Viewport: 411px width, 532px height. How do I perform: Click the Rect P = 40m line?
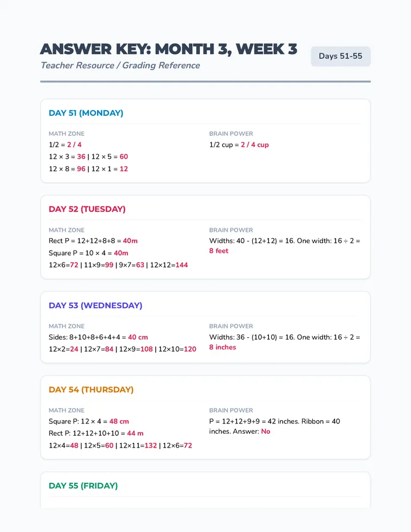(93, 240)
